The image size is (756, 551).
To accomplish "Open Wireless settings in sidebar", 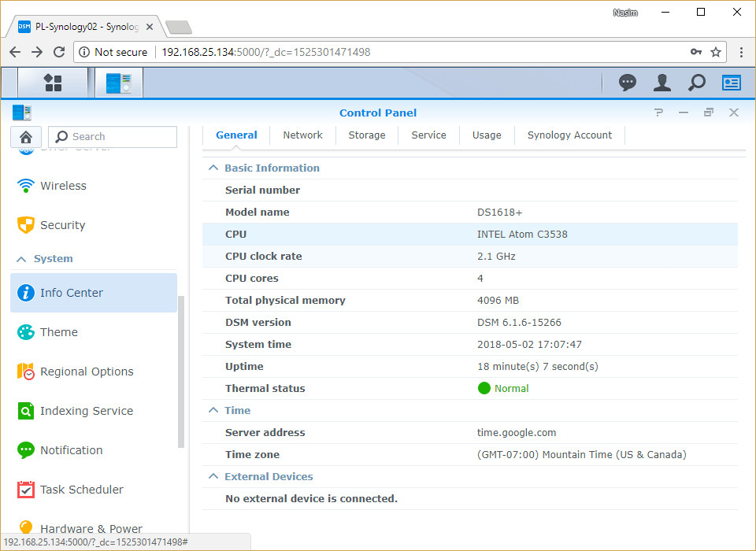I will click(94, 186).
